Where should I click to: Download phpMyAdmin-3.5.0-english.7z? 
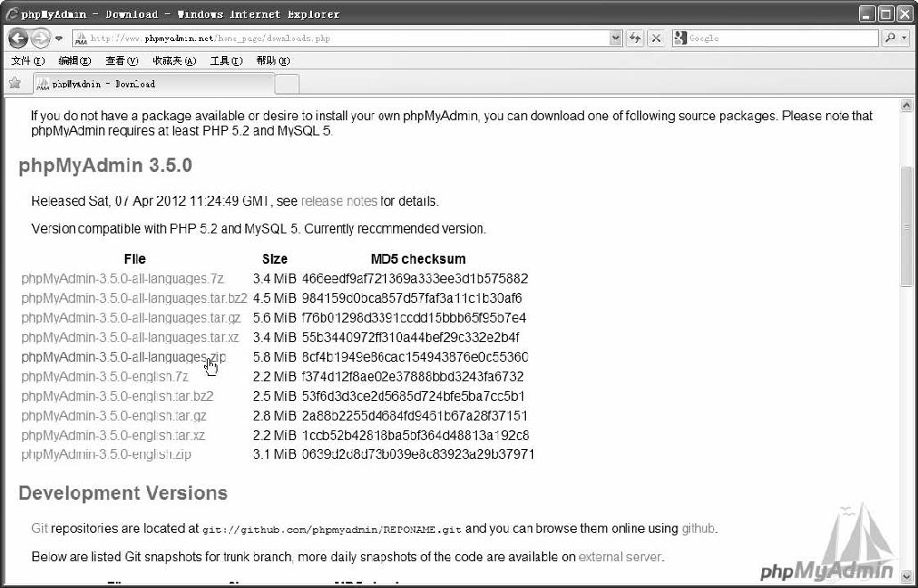pos(105,377)
